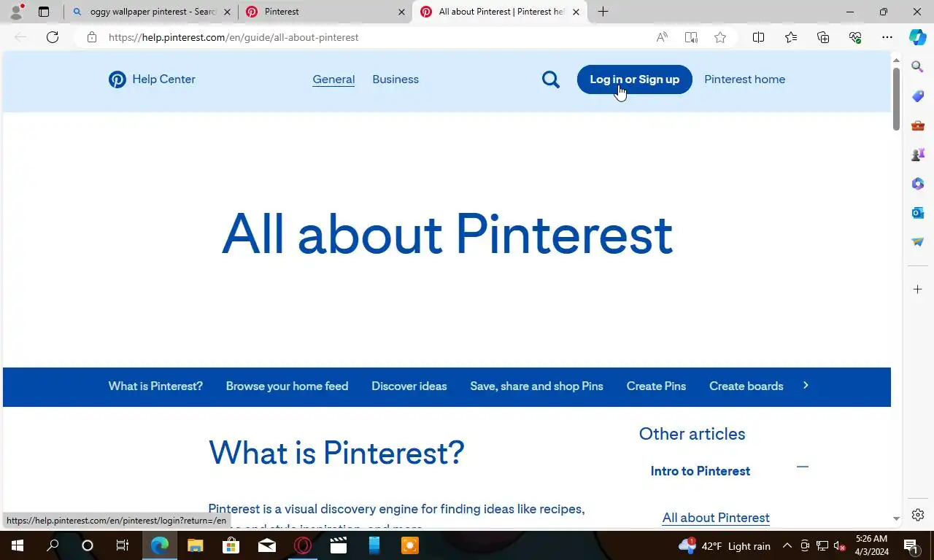The height and width of the screenshot is (560, 934).
Task: Open the Read aloud icon in address bar
Action: 662,37
